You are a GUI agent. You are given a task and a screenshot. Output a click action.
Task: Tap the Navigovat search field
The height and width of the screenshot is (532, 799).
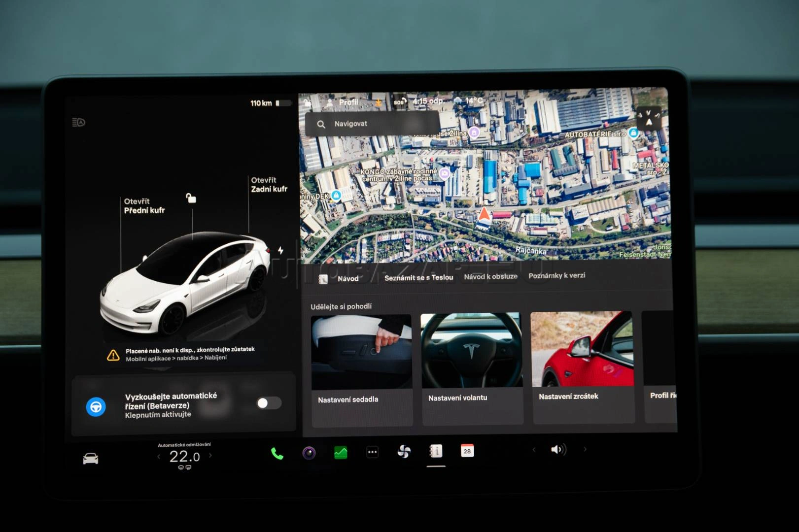372,124
